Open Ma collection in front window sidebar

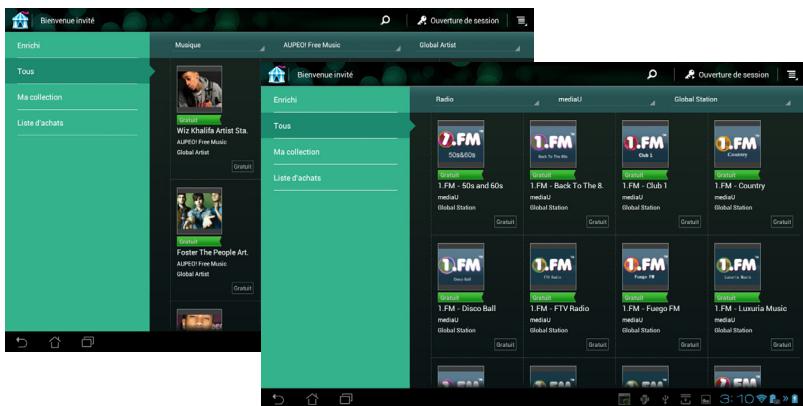click(x=335, y=152)
